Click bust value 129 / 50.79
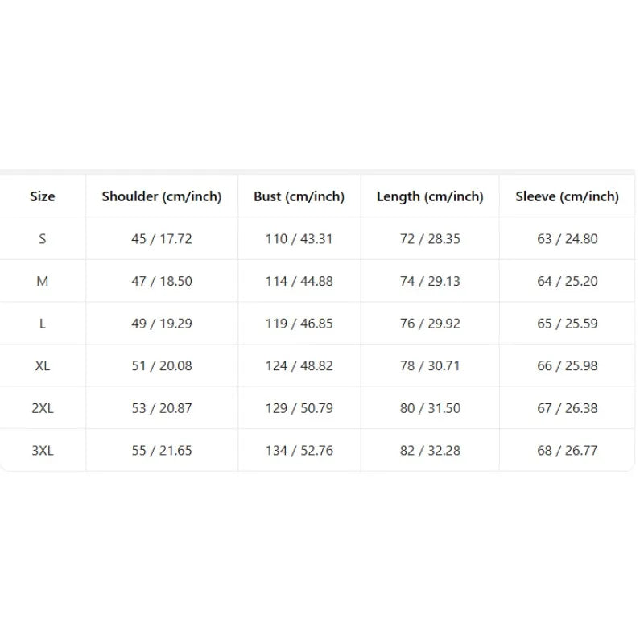This screenshot has width=644, height=644. point(299,408)
